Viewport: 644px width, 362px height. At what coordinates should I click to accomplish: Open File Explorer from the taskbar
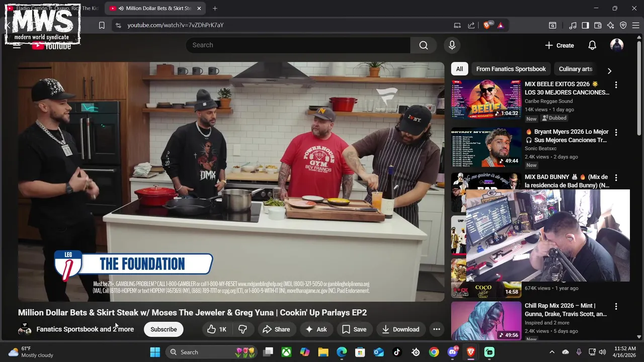[x=323, y=352]
